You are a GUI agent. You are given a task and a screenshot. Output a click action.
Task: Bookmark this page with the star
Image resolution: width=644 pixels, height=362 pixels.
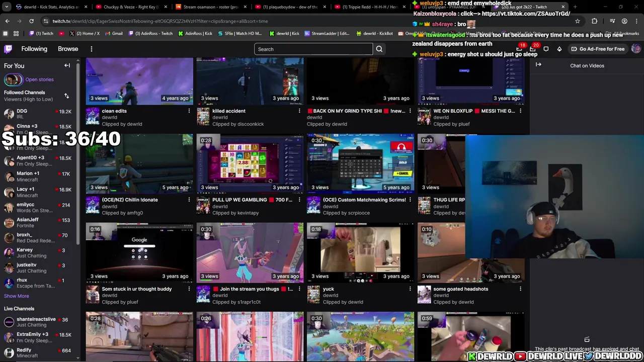(578, 21)
